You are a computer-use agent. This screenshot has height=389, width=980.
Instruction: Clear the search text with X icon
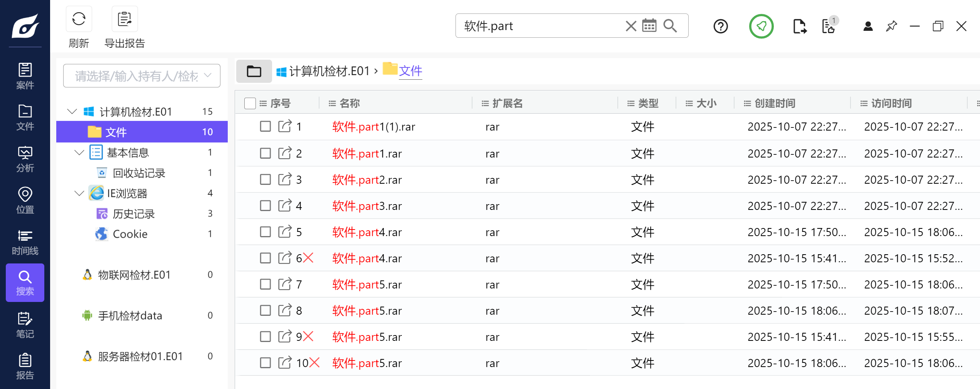click(x=631, y=26)
